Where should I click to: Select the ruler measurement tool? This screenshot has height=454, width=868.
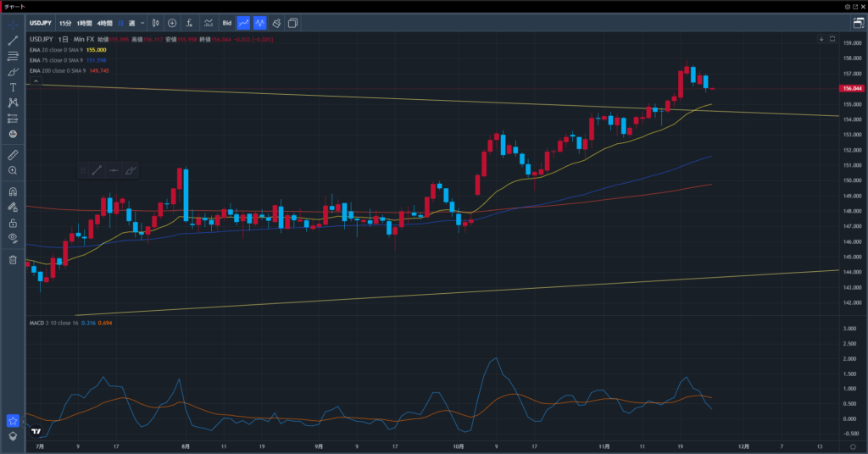point(13,156)
